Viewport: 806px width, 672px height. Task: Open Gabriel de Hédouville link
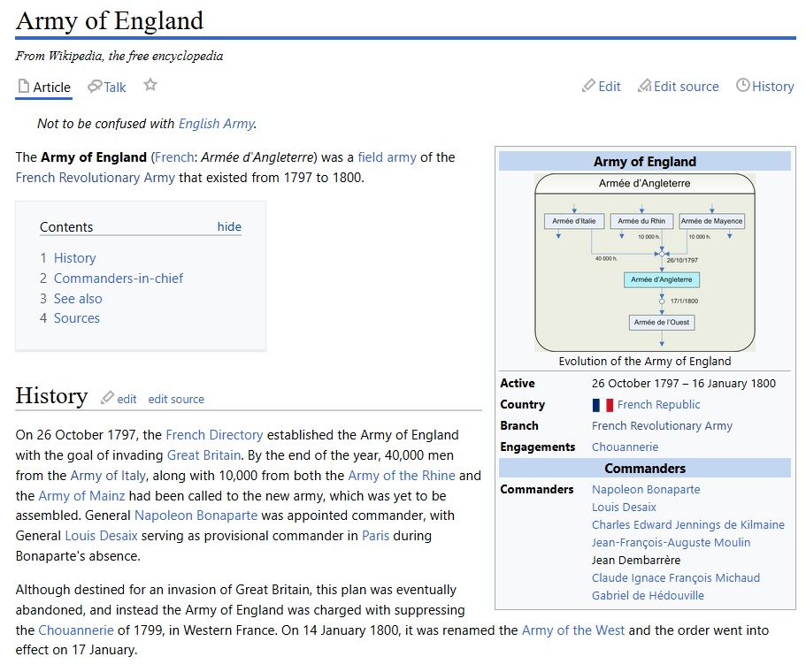click(648, 595)
